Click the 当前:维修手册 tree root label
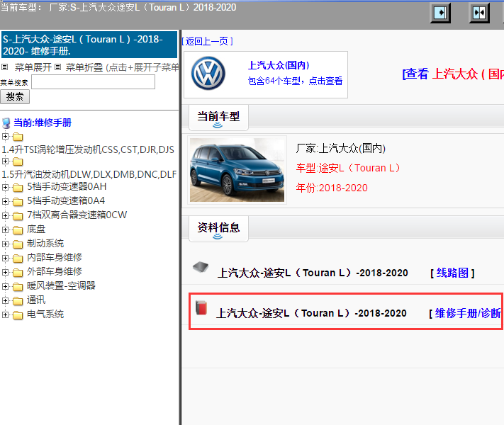The height and width of the screenshot is (425, 504). (43, 123)
